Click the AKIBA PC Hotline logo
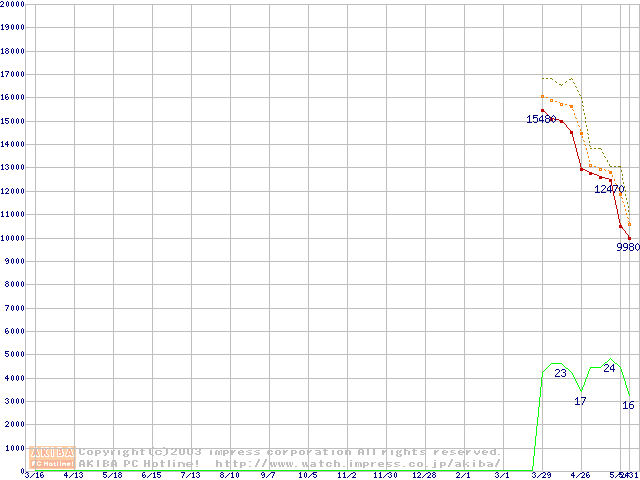 tap(53, 458)
